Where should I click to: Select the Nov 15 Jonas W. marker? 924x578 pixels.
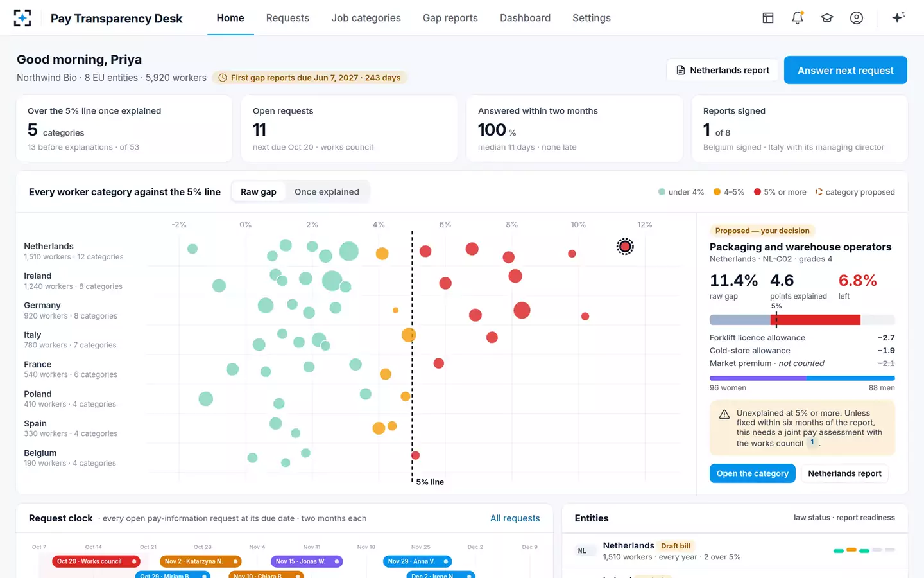tap(307, 561)
